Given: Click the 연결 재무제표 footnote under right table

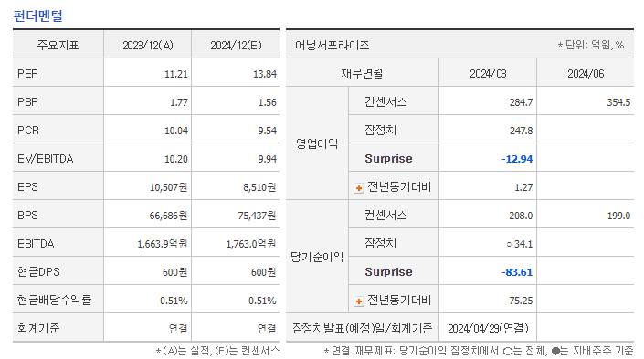Looking at the screenshot, I should [479, 351].
